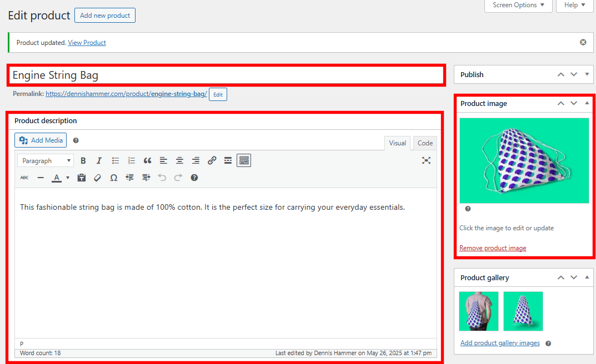The height and width of the screenshot is (364, 596).
Task: Open the Screen Options menu
Action: pyautogui.click(x=518, y=5)
